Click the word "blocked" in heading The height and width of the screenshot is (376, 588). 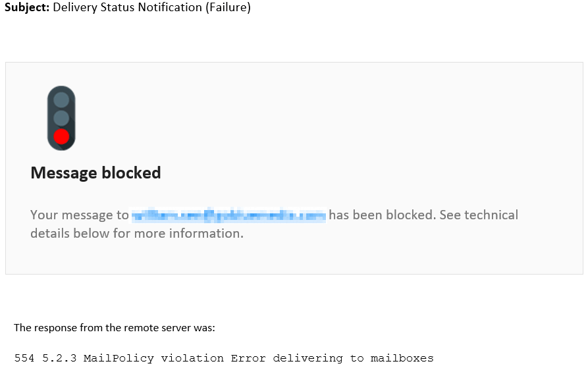[131, 173]
